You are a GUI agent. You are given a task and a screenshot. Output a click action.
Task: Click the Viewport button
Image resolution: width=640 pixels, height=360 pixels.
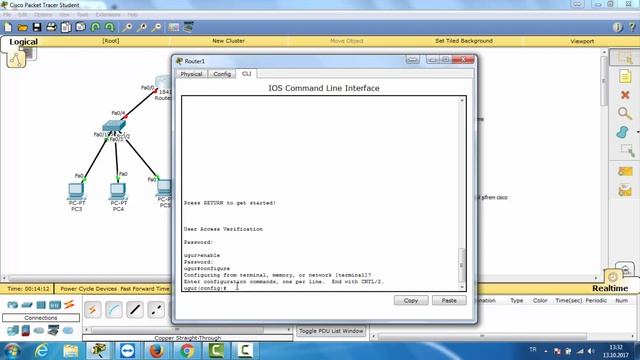582,41
